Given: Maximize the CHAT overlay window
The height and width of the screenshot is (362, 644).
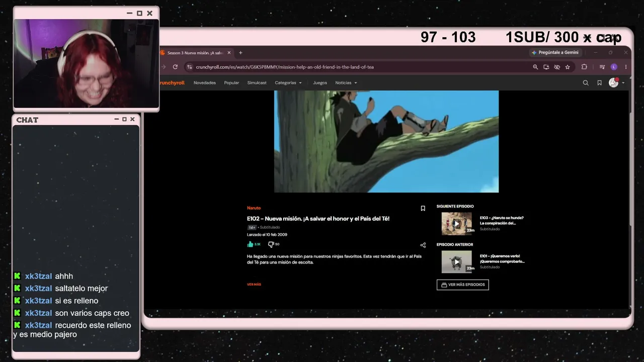Looking at the screenshot, I should click(x=124, y=119).
